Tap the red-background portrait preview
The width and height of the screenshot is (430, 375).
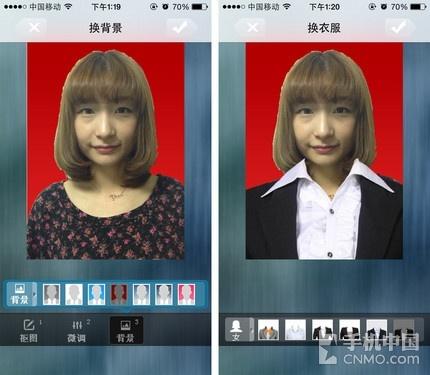pyautogui.click(x=105, y=151)
